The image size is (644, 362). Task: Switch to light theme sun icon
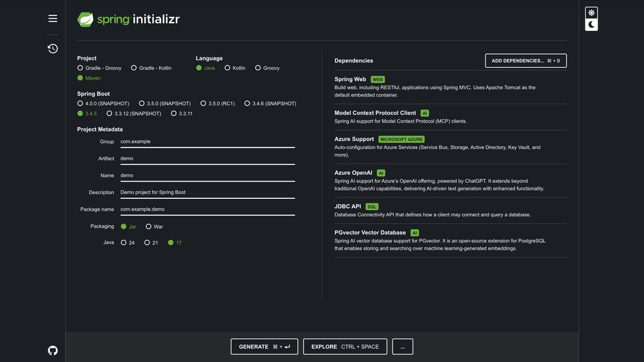[x=591, y=13]
